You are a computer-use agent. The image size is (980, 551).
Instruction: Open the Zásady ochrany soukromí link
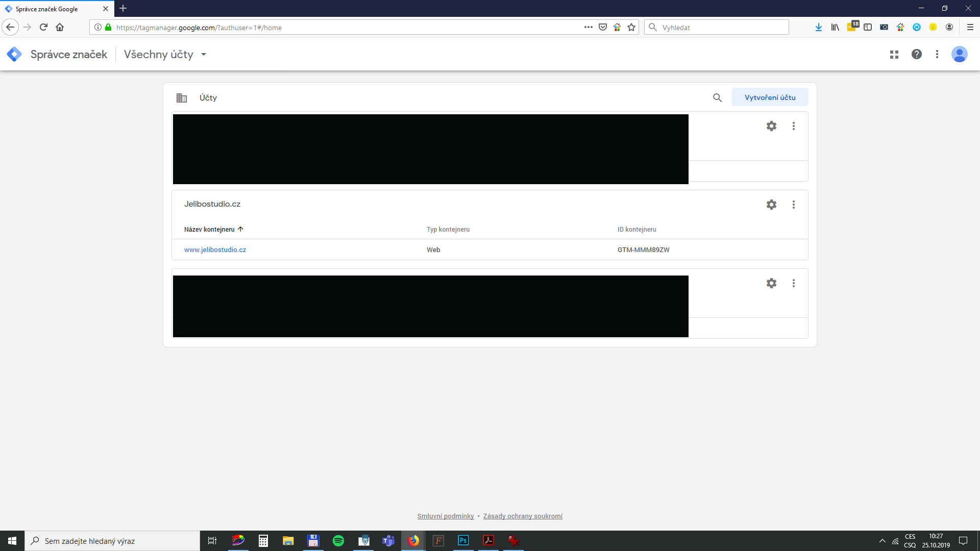tap(523, 516)
